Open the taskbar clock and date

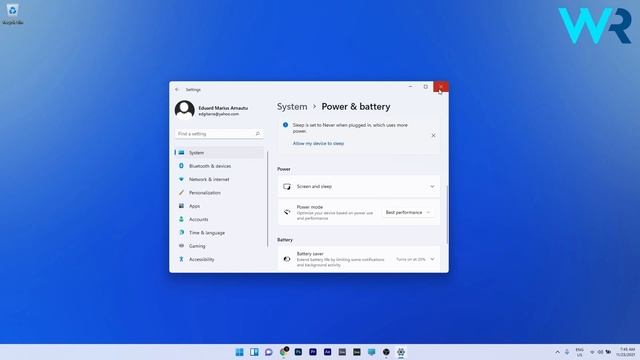pyautogui.click(x=627, y=352)
